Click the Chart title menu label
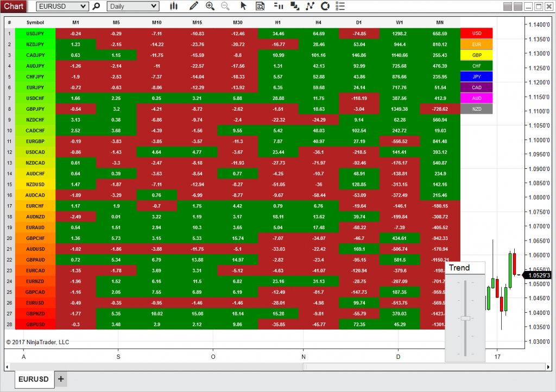Screen dimensions: 556x392 (13, 6)
